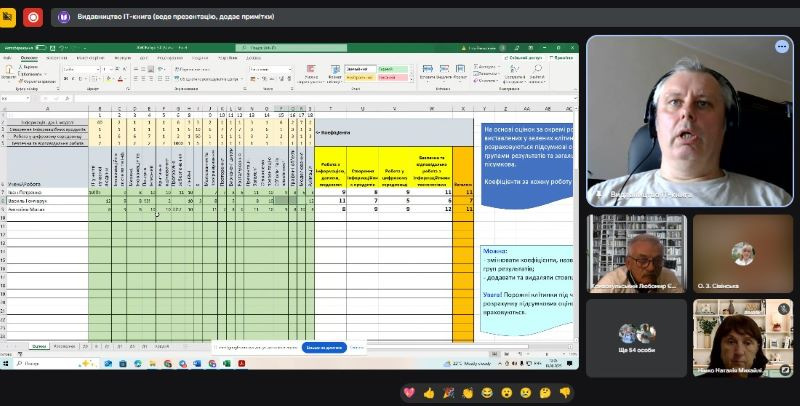Open the font size dropdown
800x406 pixels.
(x=111, y=69)
